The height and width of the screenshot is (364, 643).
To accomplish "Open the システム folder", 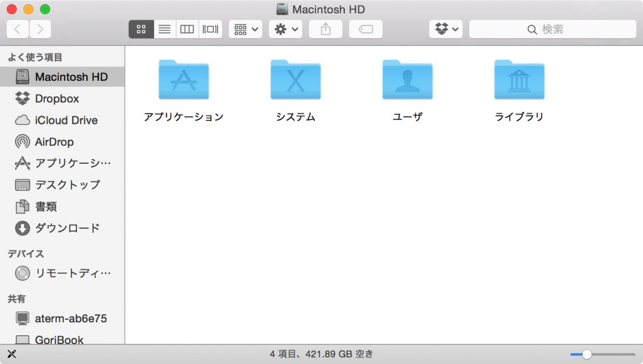I will coord(295,80).
